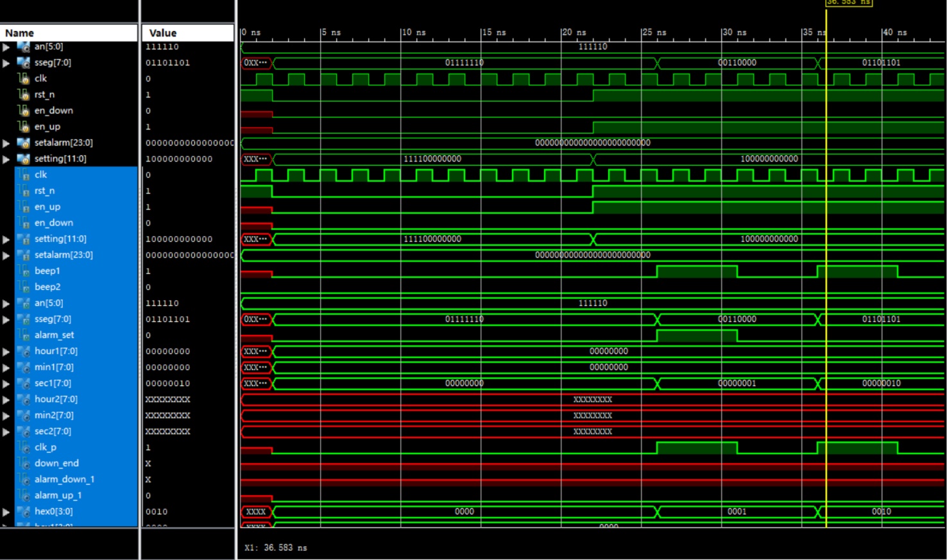Select the alarm_down_1 signal name

64,479
